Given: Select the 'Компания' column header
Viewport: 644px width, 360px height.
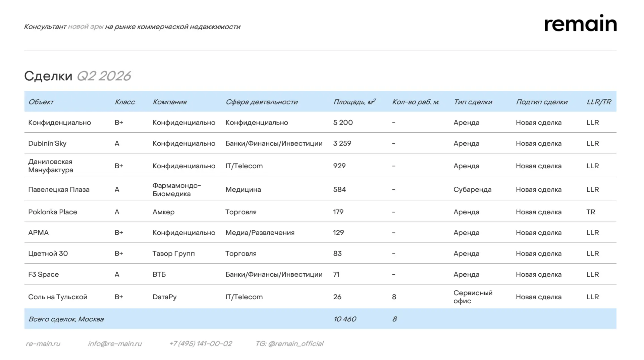Looking at the screenshot, I should tap(169, 102).
